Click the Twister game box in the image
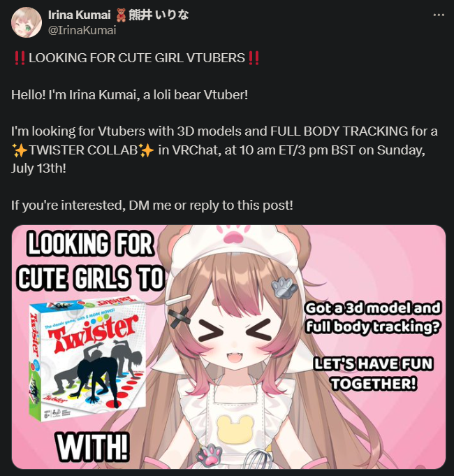The image size is (454, 476). coord(87,359)
